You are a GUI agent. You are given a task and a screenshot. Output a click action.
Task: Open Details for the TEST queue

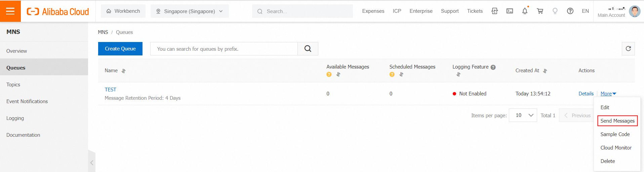(586, 93)
